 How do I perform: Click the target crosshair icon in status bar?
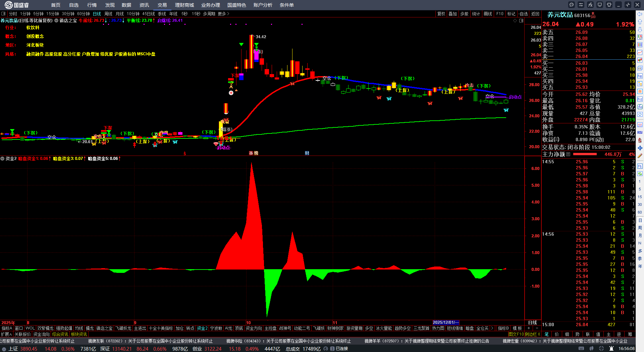601,349
